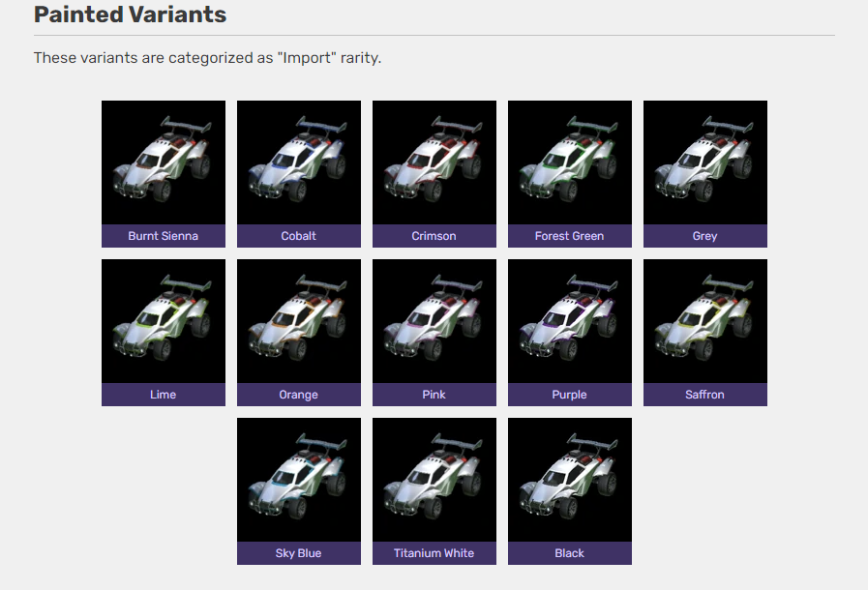Viewport: 868px width, 590px height.
Task: Click the Sky Blue caption text
Action: [298, 553]
